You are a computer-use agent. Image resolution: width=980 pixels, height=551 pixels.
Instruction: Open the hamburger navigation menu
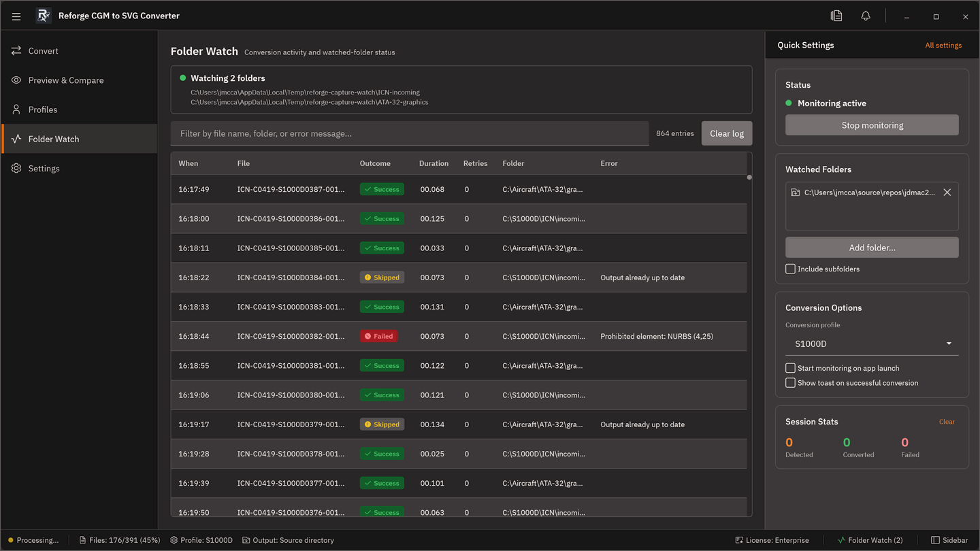coord(16,16)
